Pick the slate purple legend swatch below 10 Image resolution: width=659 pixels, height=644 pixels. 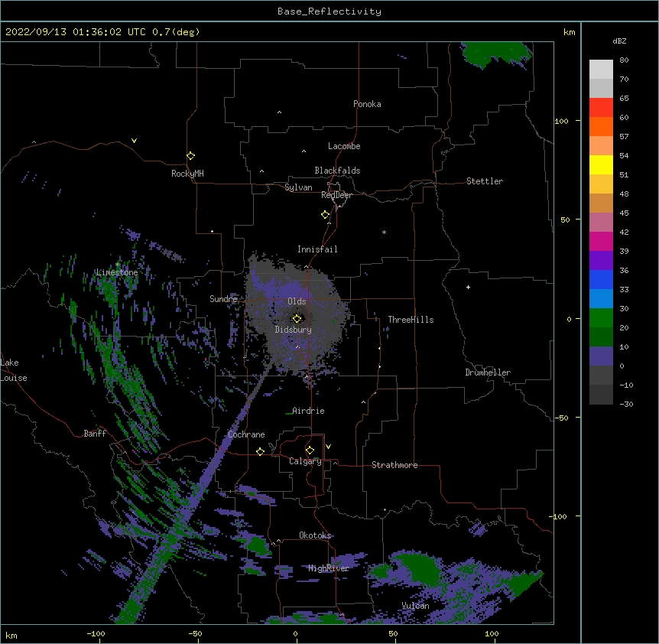pos(601,356)
